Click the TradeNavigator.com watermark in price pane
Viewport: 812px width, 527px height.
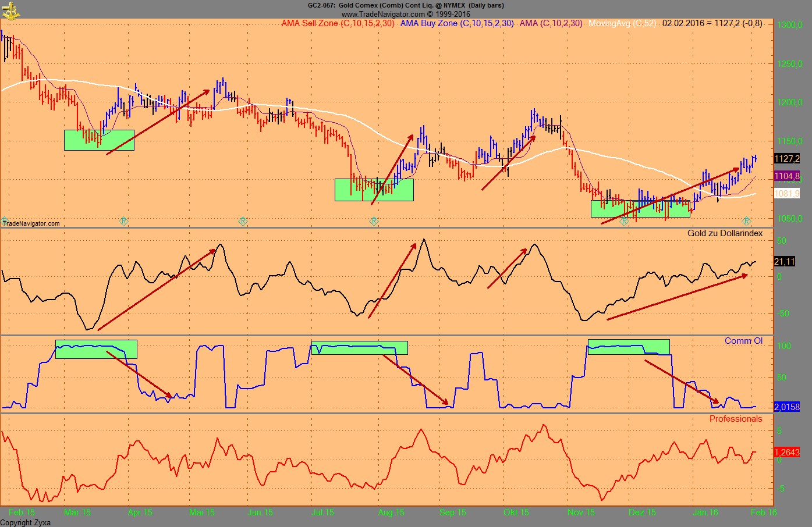point(32,223)
